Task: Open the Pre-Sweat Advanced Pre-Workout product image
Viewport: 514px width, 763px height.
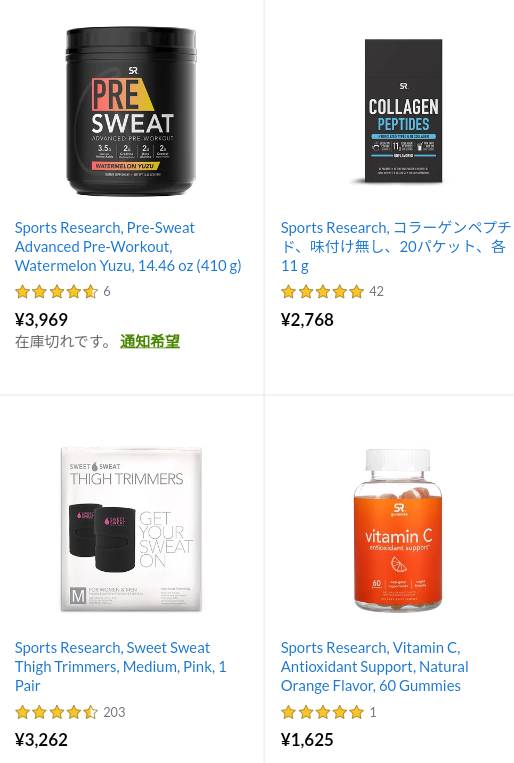Action: pyautogui.click(x=131, y=111)
